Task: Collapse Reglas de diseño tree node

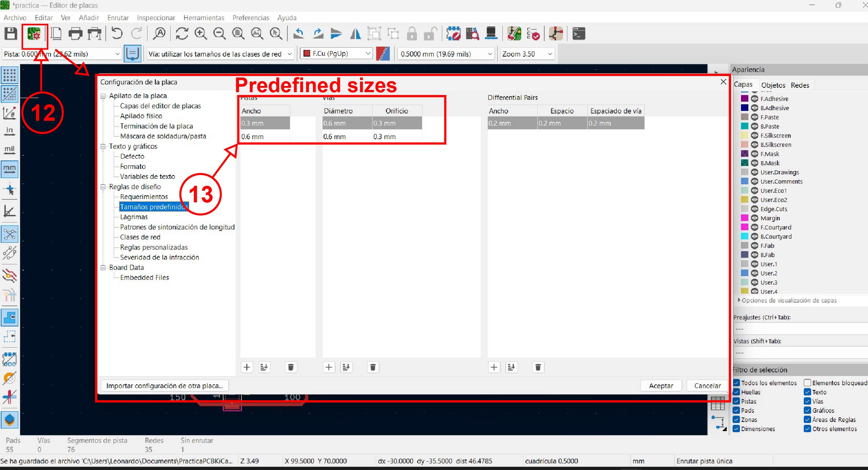Action: 103,187
